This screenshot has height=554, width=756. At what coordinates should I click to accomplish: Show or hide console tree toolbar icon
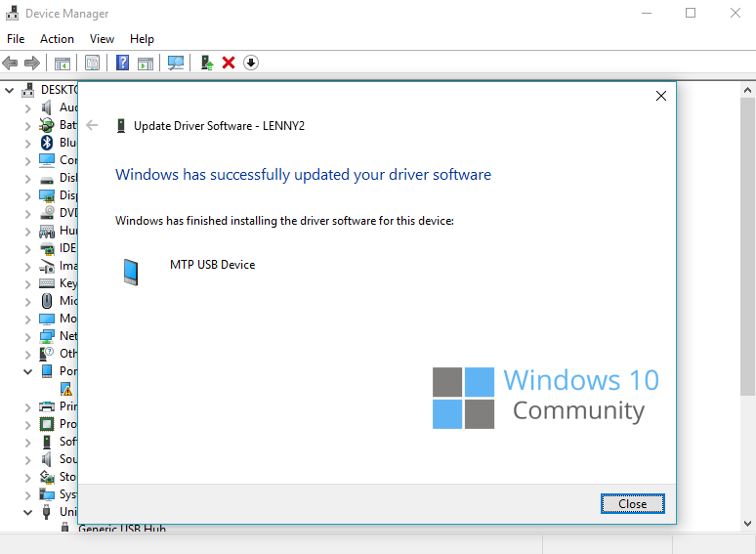[x=63, y=63]
